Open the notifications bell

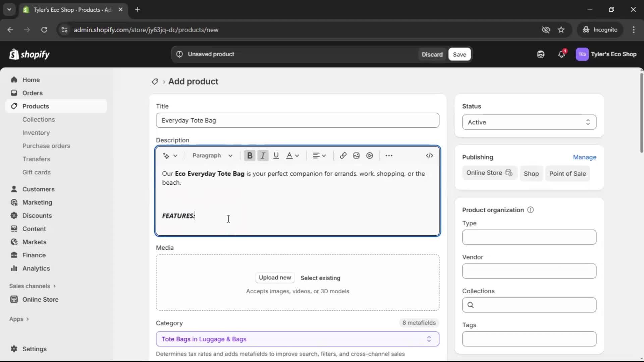click(x=562, y=54)
